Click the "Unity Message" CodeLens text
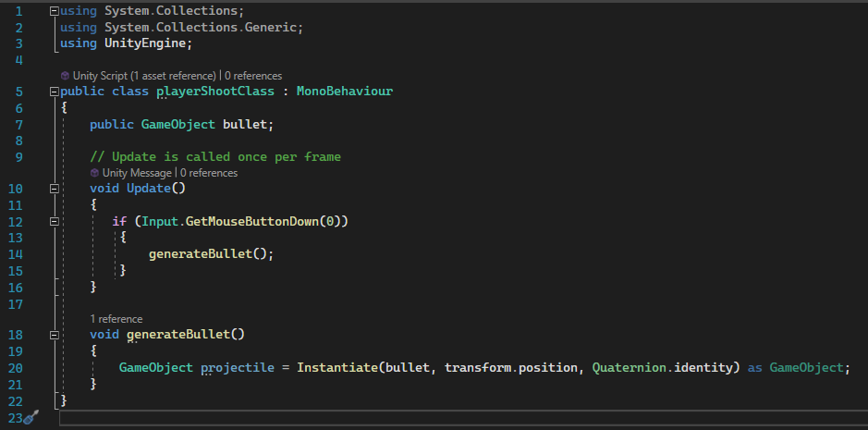This screenshot has height=430, width=868. pyautogui.click(x=137, y=172)
